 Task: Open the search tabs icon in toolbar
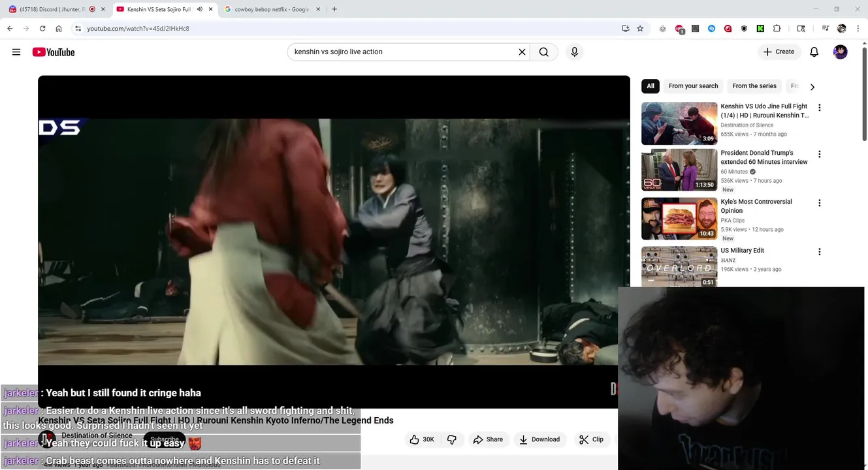[x=801, y=29]
